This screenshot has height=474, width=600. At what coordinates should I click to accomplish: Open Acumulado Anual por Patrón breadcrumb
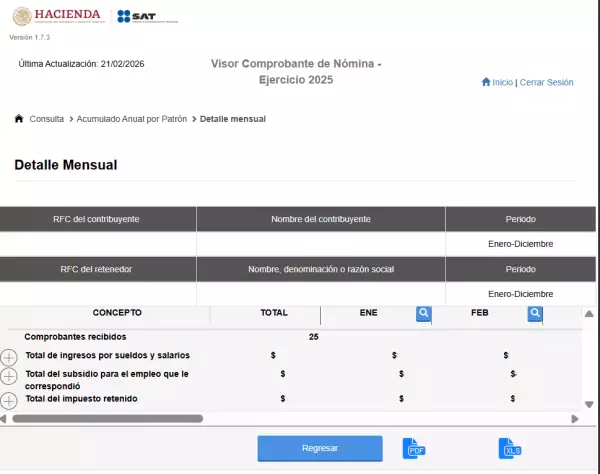[x=132, y=119]
